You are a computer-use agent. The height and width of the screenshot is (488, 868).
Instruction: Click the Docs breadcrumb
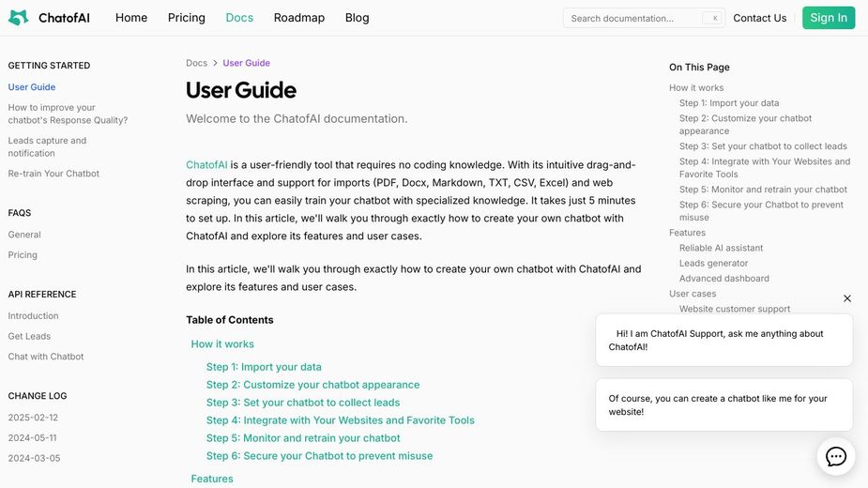click(196, 63)
